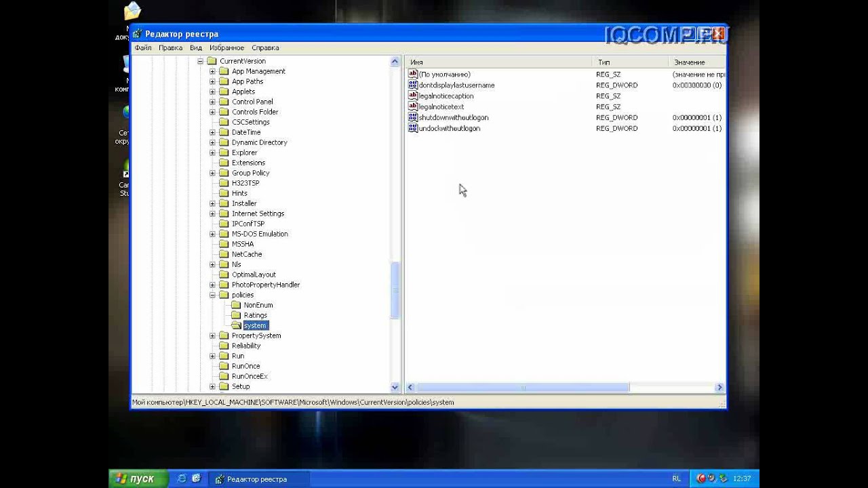
Task: Click the H323TSP folder icon
Action: pyautogui.click(x=224, y=183)
